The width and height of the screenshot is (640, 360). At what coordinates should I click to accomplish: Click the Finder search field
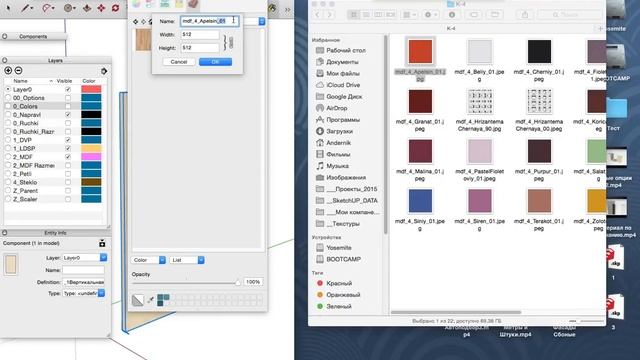pyautogui.click(x=570, y=15)
